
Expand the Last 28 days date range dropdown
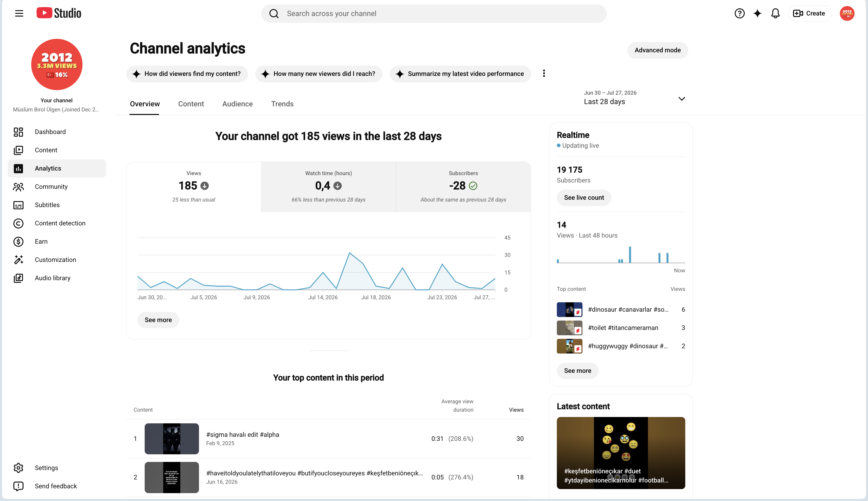[x=635, y=98]
